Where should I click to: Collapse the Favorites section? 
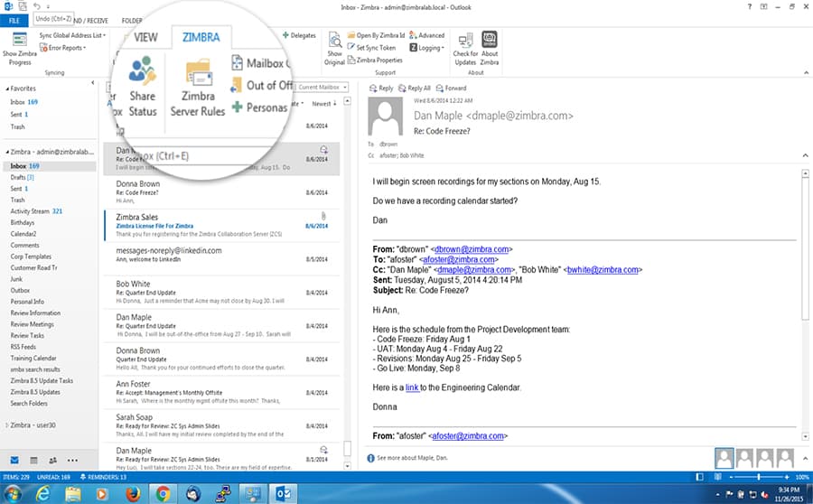pos(7,89)
